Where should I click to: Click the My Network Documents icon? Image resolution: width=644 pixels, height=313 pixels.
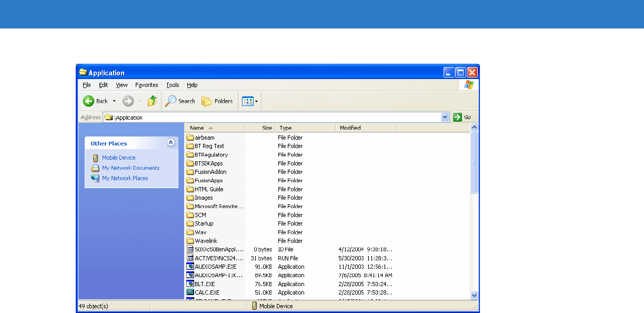95,168
